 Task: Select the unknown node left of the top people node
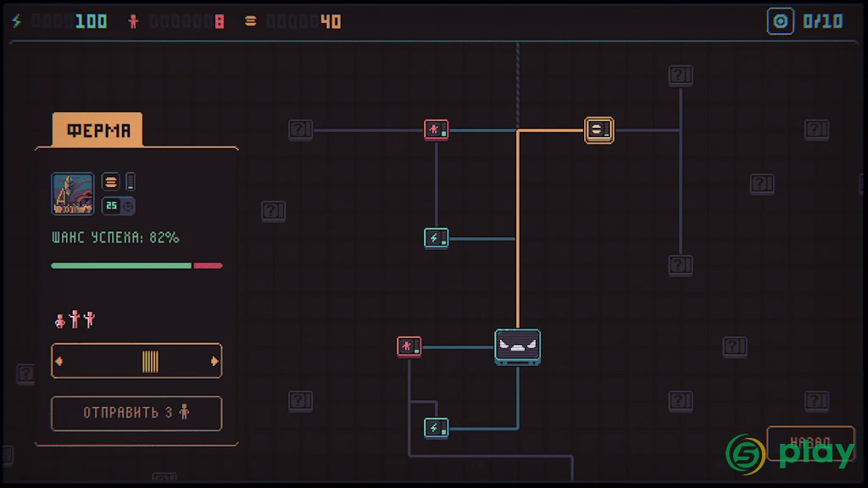(301, 130)
